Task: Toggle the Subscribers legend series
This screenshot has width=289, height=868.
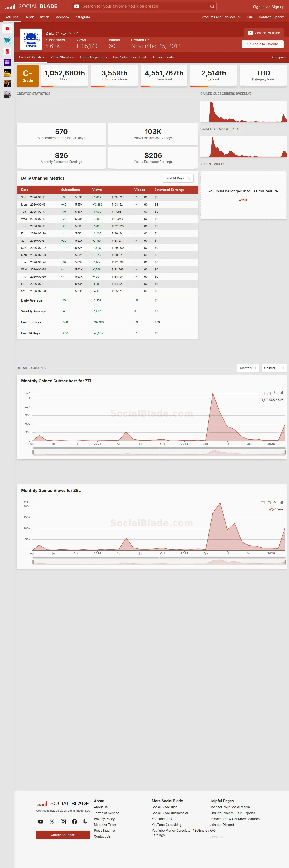Action: point(272,400)
